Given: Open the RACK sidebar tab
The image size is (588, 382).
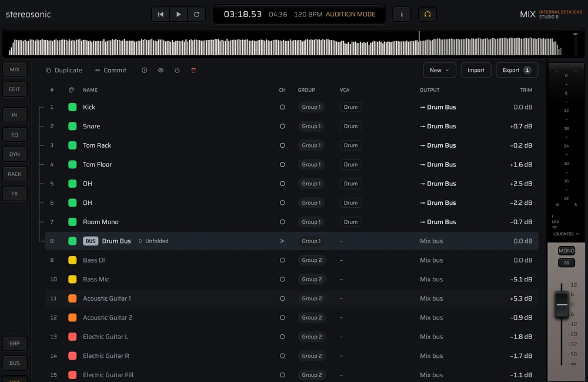Looking at the screenshot, I should [15, 174].
